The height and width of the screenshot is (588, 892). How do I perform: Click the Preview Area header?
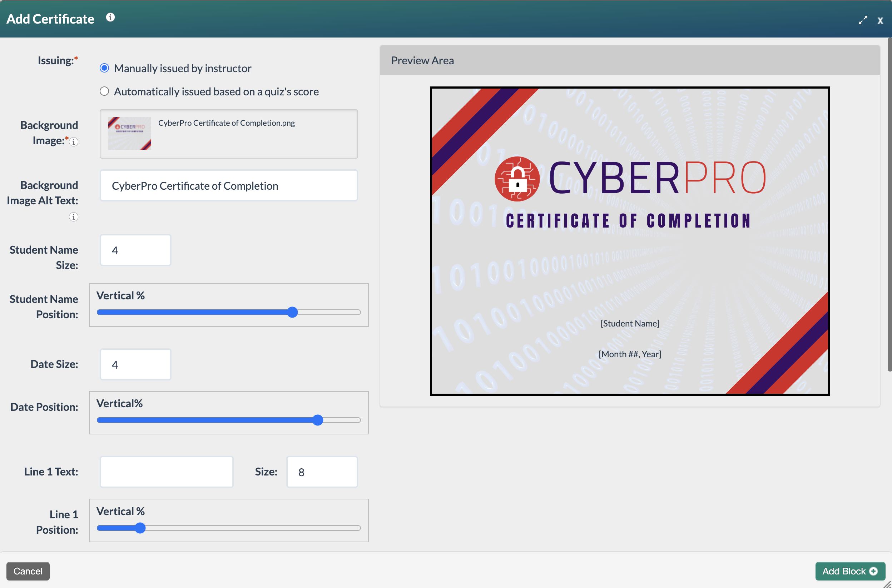630,60
